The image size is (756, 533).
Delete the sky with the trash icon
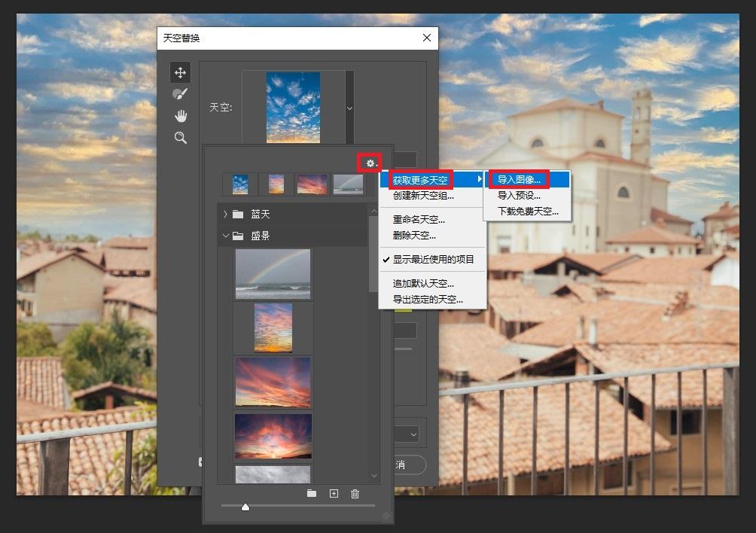[x=355, y=494]
